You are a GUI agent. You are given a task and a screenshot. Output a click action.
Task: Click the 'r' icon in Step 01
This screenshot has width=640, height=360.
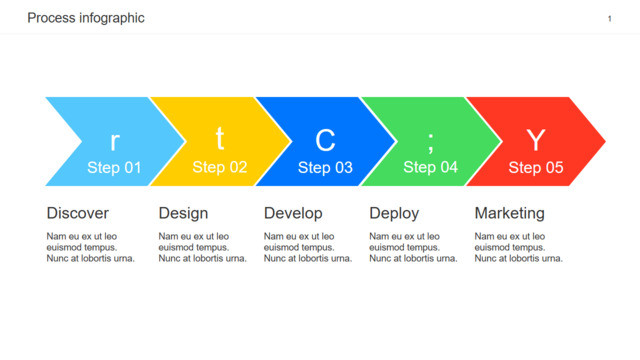pyautogui.click(x=115, y=141)
